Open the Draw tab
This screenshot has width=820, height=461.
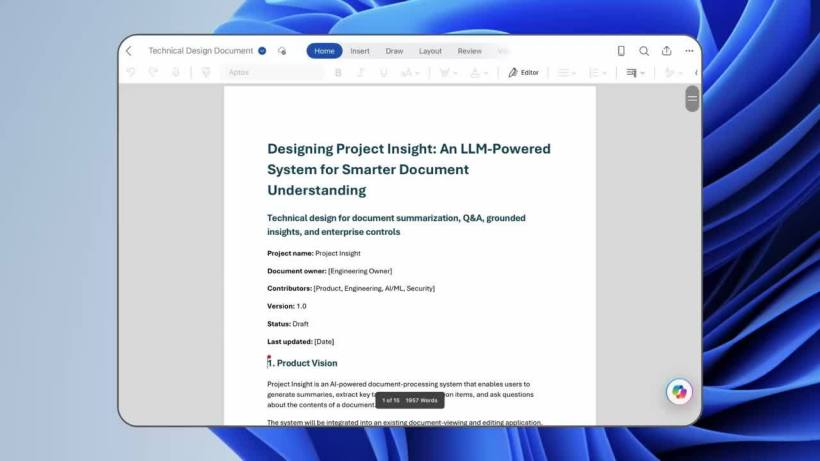click(x=394, y=51)
